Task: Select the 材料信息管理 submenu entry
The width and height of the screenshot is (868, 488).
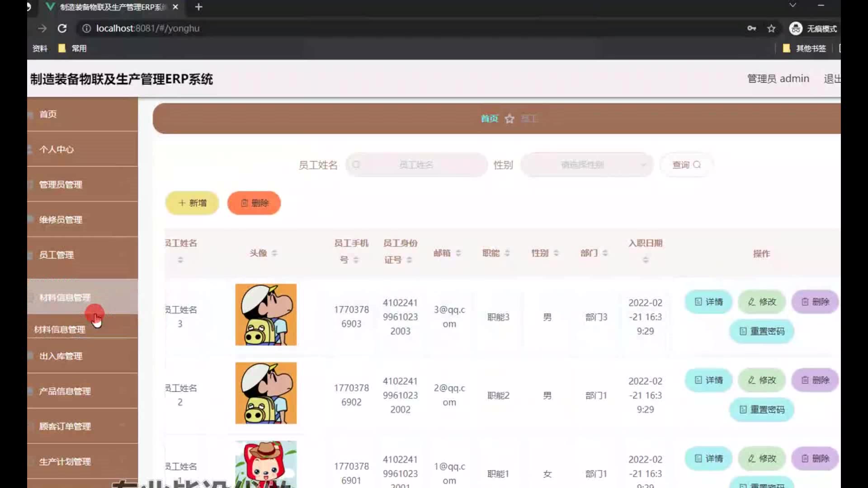Action: pyautogui.click(x=60, y=329)
